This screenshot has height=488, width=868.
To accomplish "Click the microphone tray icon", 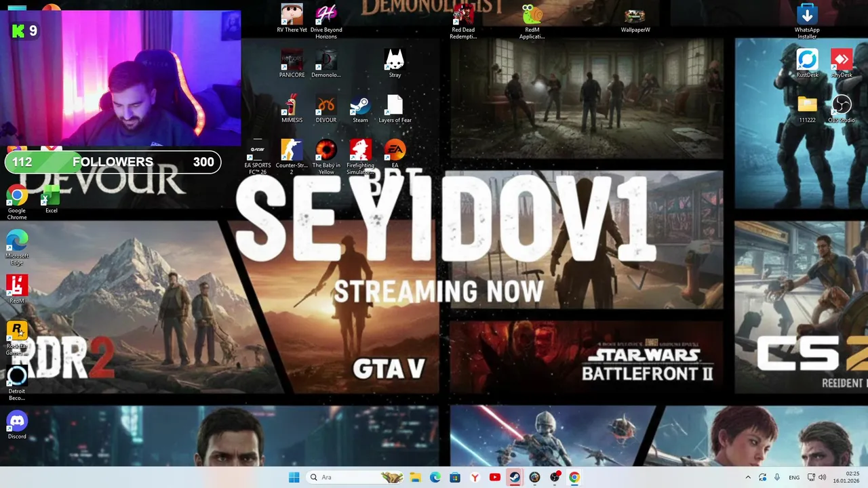I will pos(777,477).
